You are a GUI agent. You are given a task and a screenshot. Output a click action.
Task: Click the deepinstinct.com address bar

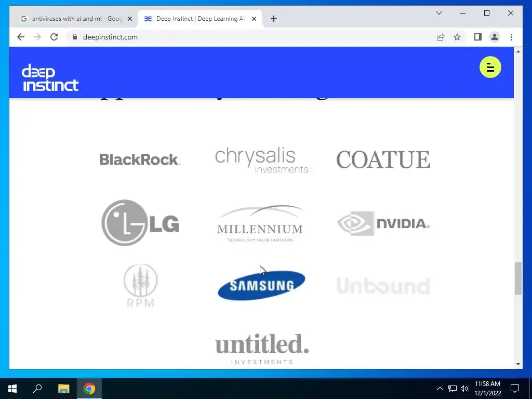pyautogui.click(x=251, y=37)
